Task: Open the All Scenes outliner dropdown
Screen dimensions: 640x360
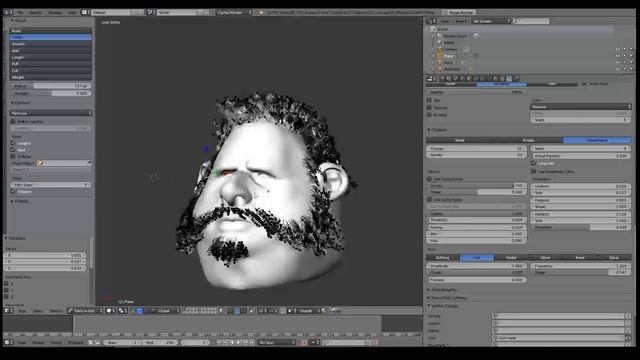Action: [x=491, y=21]
